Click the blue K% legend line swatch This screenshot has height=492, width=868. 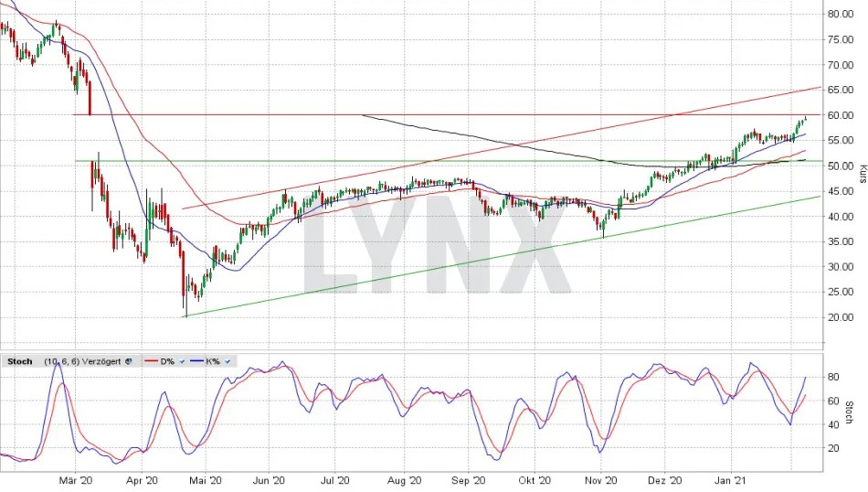(x=197, y=361)
